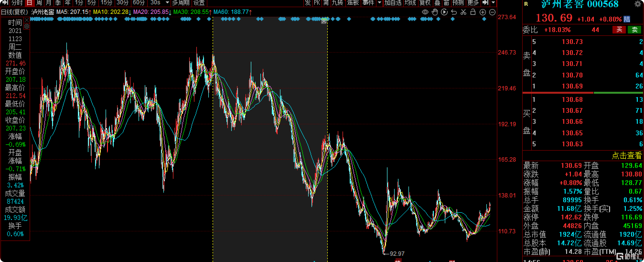Click sell level 5 price 130.73
The height and width of the screenshot is (262, 644).
tap(572, 42)
